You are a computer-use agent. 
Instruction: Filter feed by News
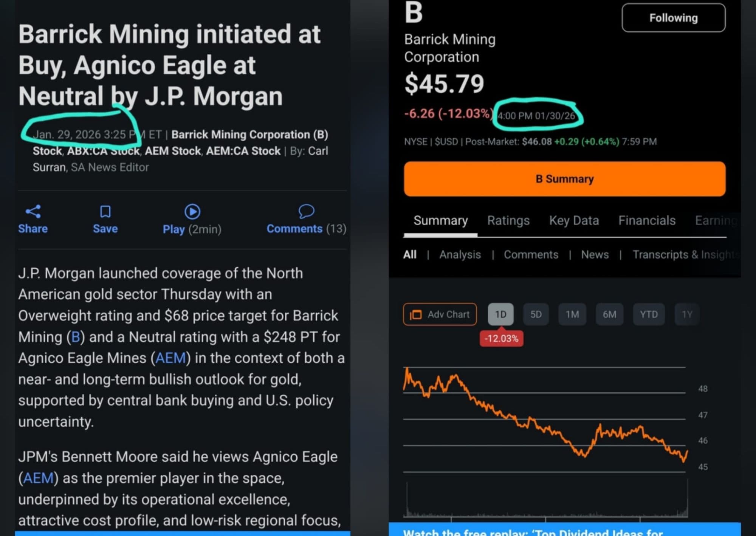coord(595,255)
